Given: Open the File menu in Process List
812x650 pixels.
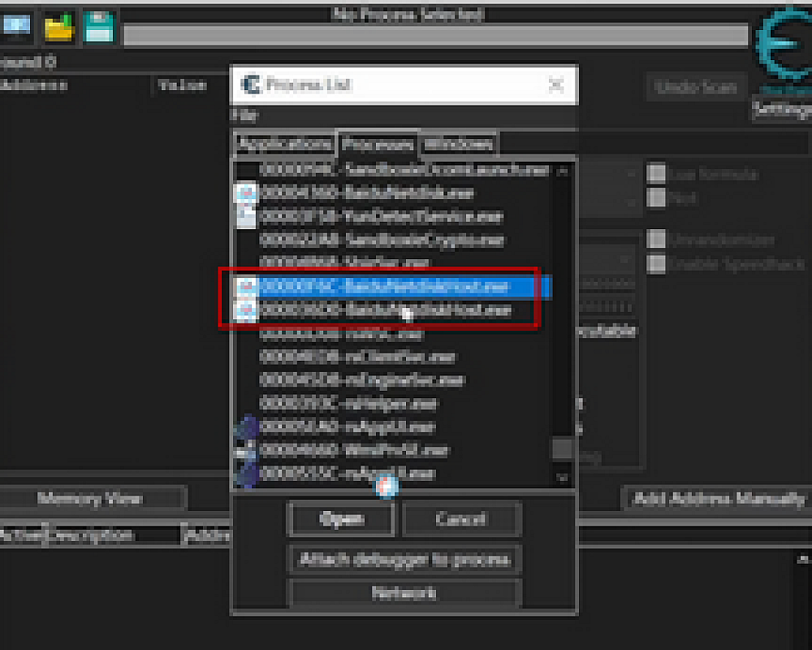Looking at the screenshot, I should pyautogui.click(x=244, y=115).
